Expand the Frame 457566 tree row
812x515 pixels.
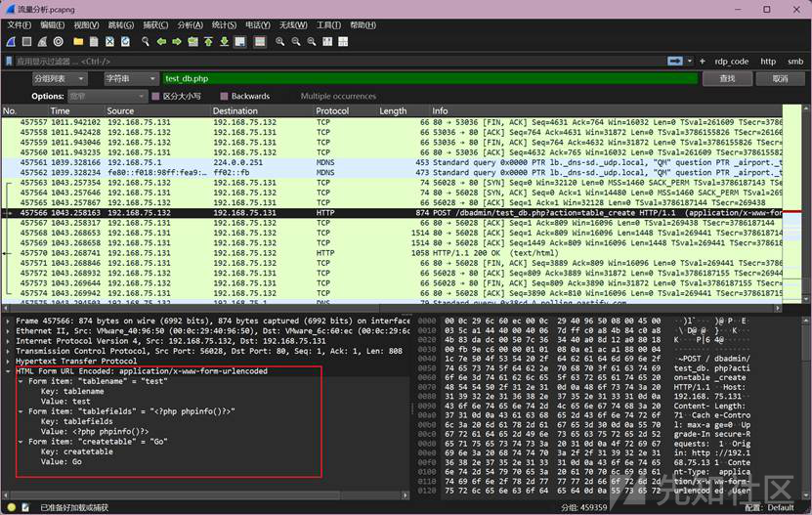coord(8,321)
